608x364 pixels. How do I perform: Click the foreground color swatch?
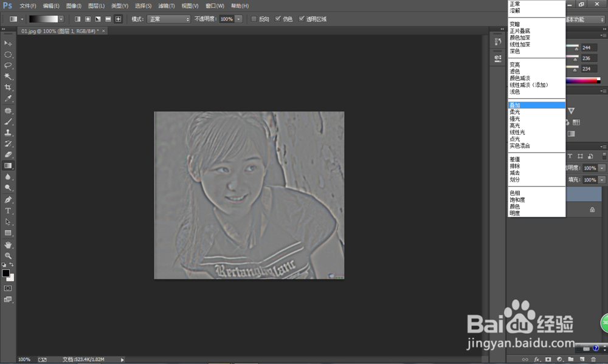(x=6, y=273)
